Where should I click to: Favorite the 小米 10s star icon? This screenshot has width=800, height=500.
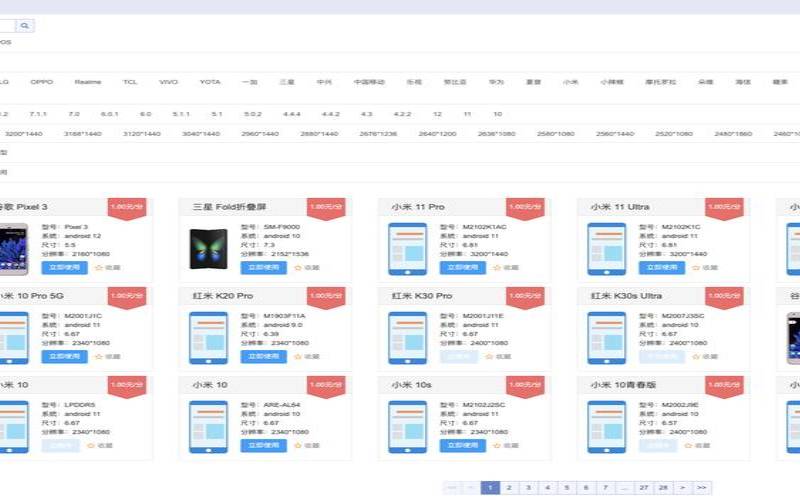[497, 445]
